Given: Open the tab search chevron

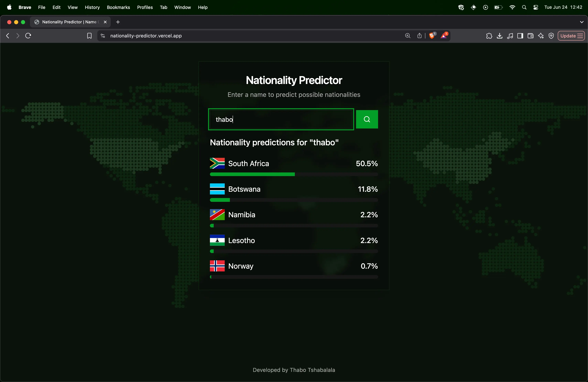Looking at the screenshot, I should [x=582, y=22].
